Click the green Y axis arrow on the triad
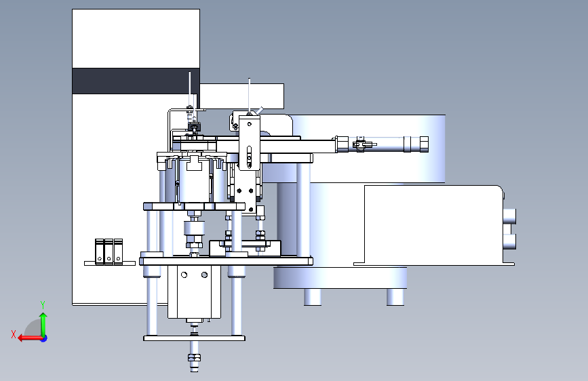 (43, 323)
